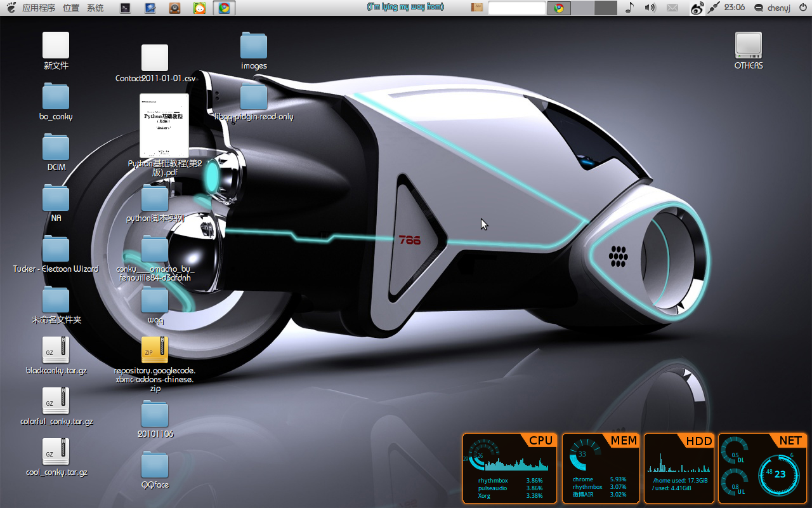The width and height of the screenshot is (812, 508).
Task: Select the conky_omacho_by_fenouille84 folder
Action: [155, 258]
